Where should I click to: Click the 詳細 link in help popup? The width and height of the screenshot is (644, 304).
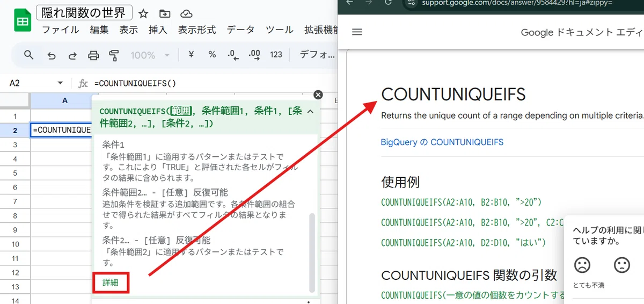point(111,282)
